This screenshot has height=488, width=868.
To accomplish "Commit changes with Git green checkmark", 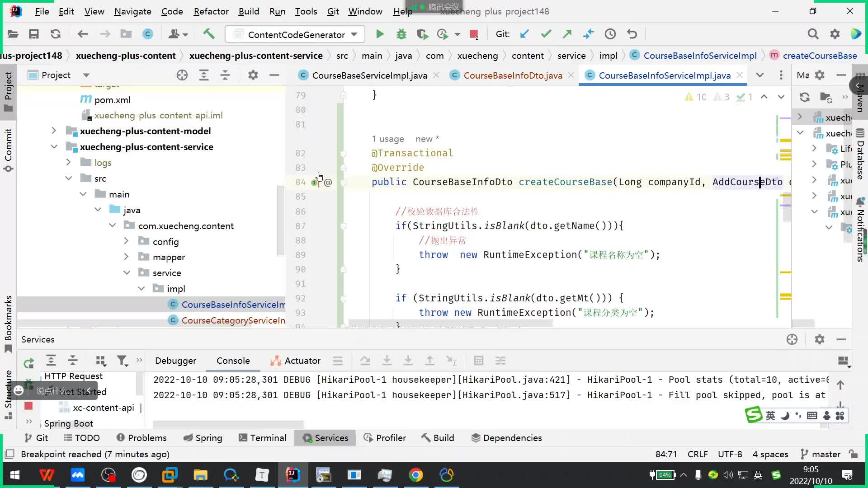I will coord(546,34).
